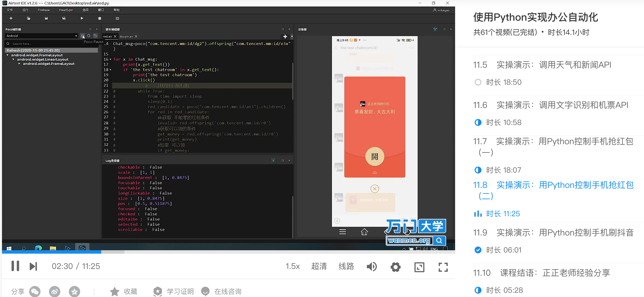This screenshot has width=644, height=297.
Task: Click the Poco inspector refresh-circle icon
Action: [x=89, y=36]
